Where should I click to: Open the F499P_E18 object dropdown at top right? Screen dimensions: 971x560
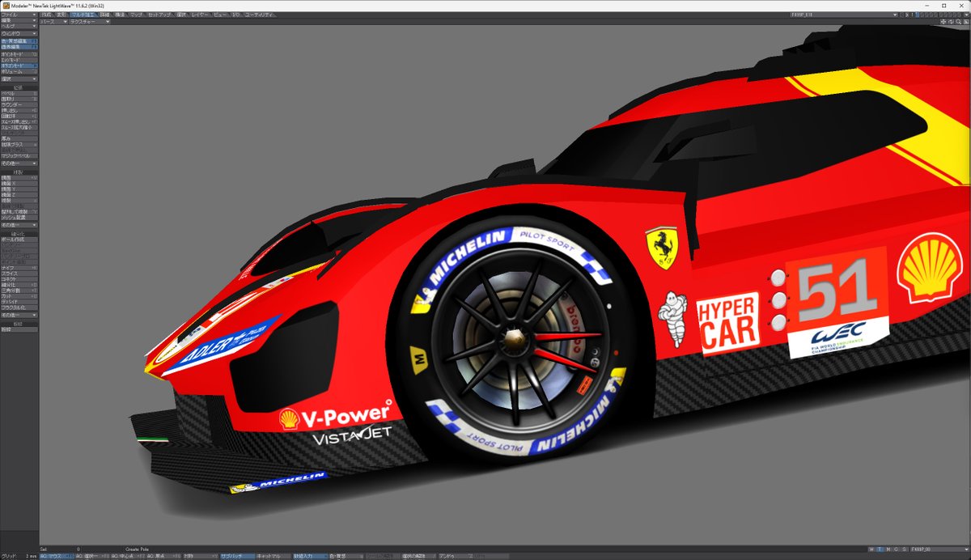pyautogui.click(x=844, y=15)
